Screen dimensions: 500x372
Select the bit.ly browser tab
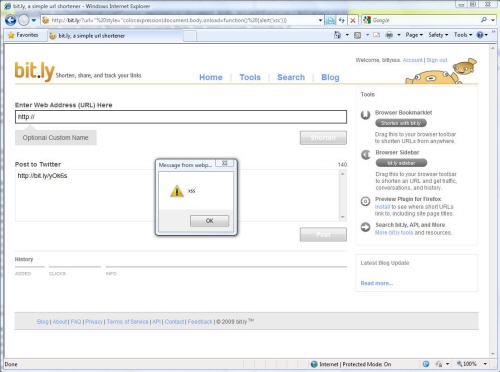click(115, 36)
